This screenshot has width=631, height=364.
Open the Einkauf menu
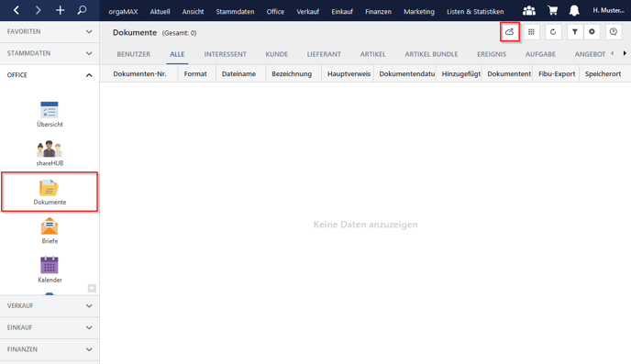point(342,12)
